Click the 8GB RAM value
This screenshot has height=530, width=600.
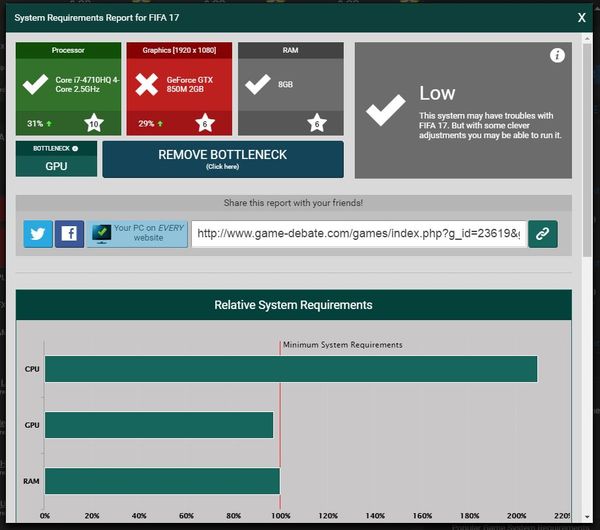[x=285, y=85]
